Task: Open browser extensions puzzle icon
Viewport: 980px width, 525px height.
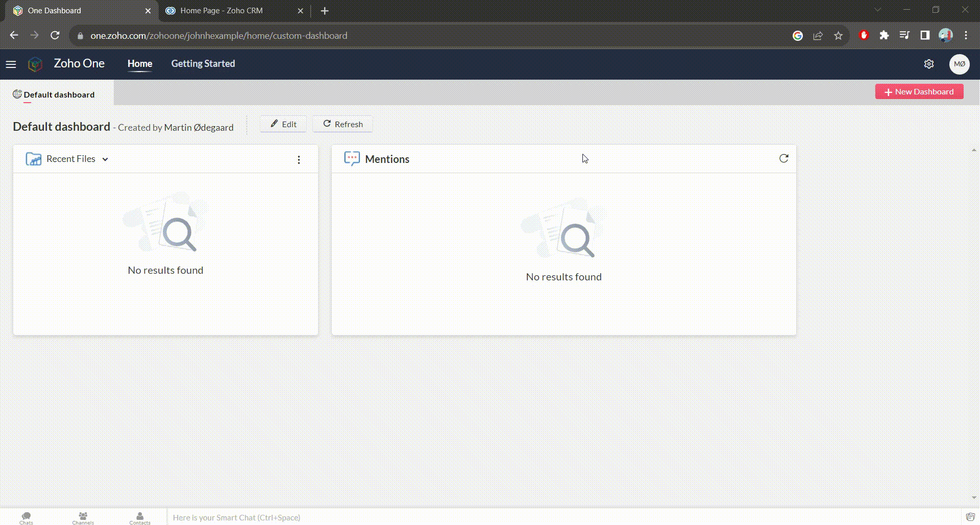Action: coord(884,35)
